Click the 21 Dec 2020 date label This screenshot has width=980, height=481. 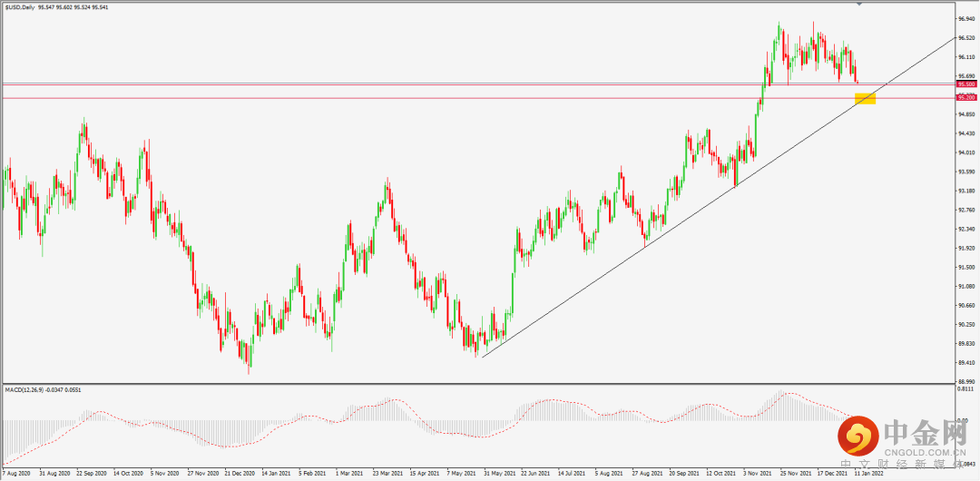(x=240, y=474)
